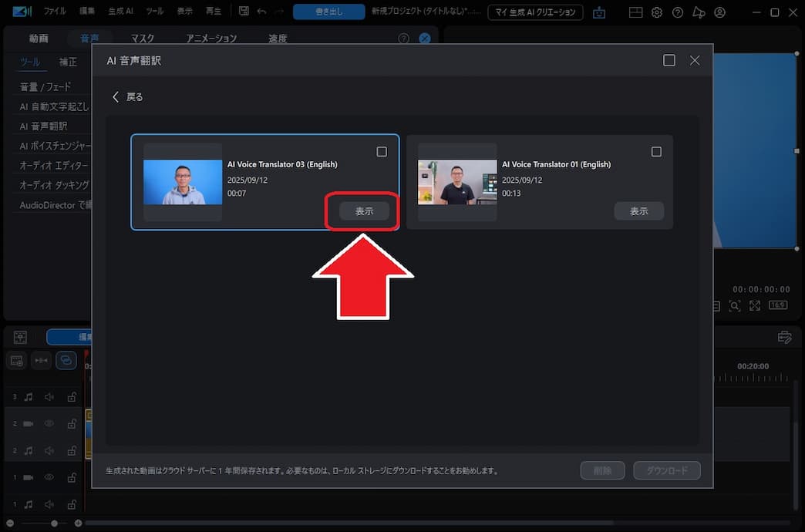Image resolution: width=805 pixels, height=532 pixels.
Task: Check the AI Voice Translator 01 checkbox
Action: pos(657,152)
